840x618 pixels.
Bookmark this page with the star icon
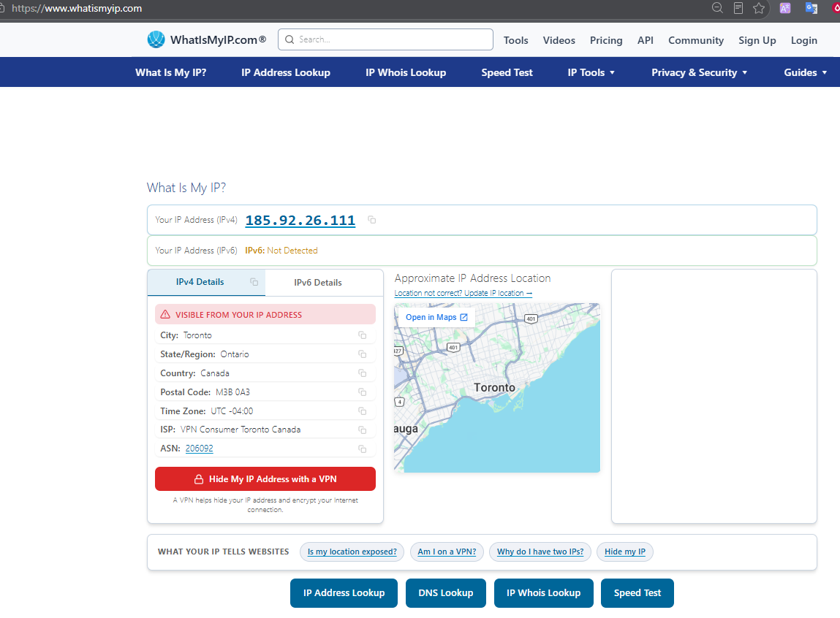759,8
